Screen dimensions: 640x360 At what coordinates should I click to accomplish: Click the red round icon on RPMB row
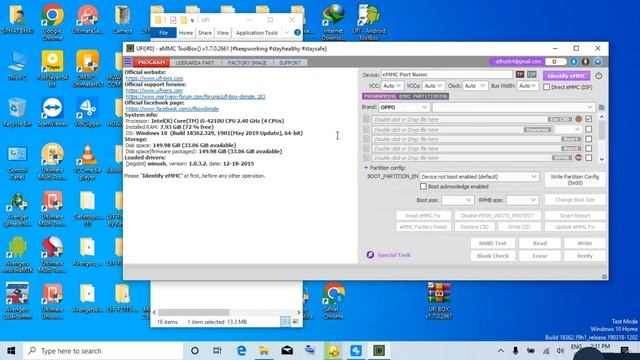[x=578, y=158]
